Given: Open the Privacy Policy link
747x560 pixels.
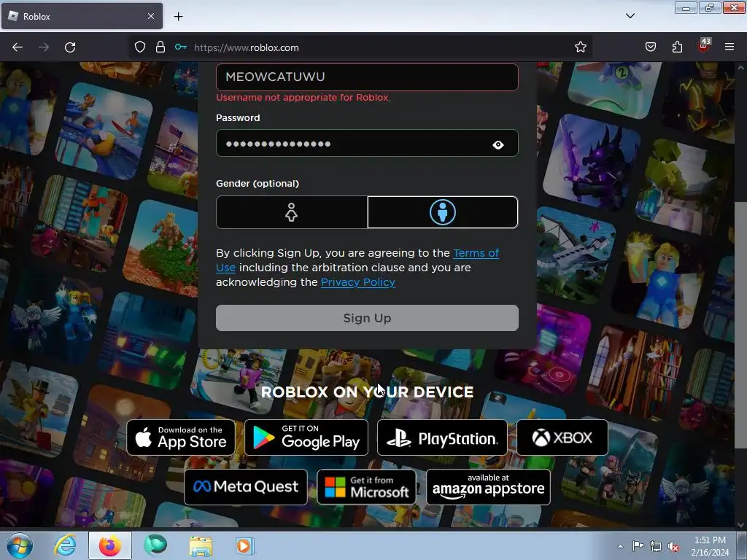Looking at the screenshot, I should 357,282.
